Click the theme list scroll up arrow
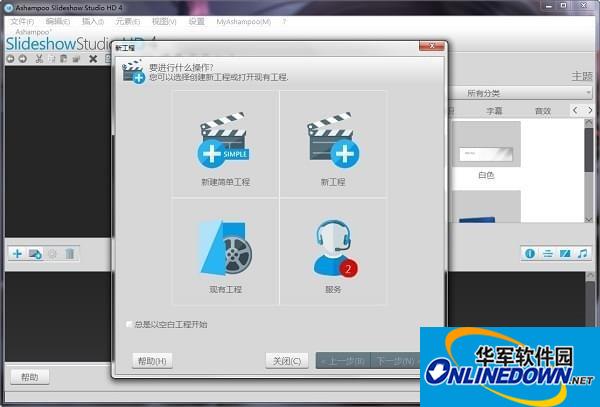The image size is (600, 407). (589, 122)
